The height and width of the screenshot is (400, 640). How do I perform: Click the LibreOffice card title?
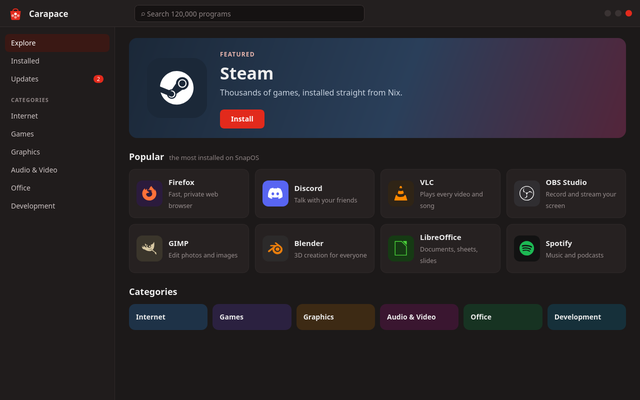click(440, 237)
